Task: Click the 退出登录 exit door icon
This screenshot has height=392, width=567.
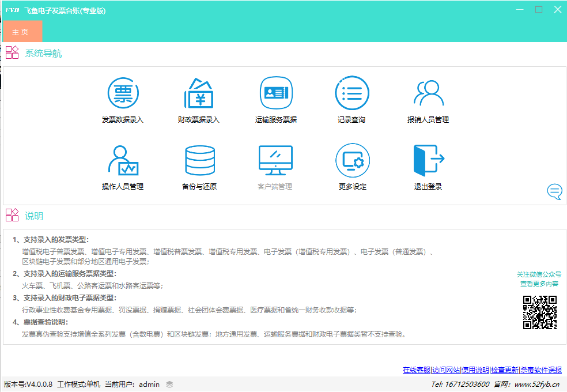Action: pos(428,160)
